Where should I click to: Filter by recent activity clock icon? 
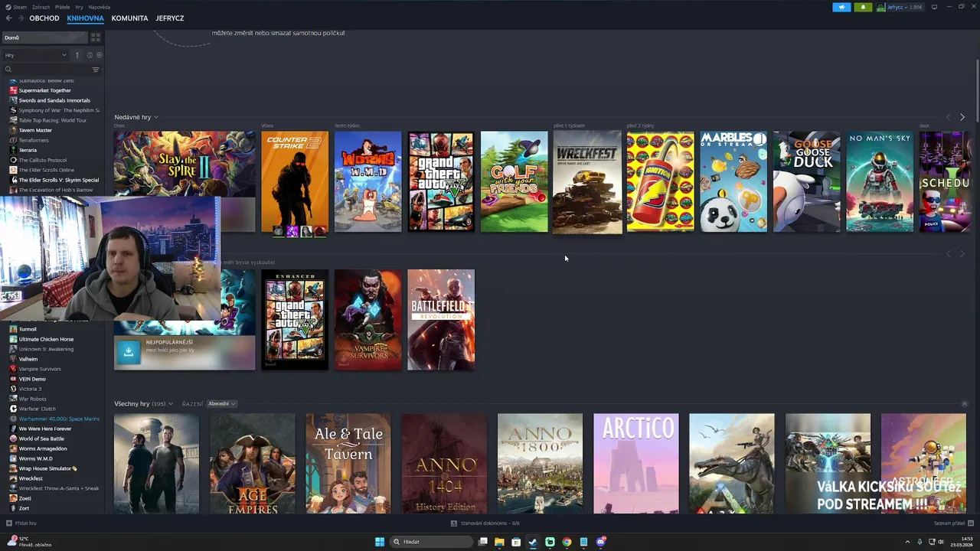pyautogui.click(x=89, y=55)
